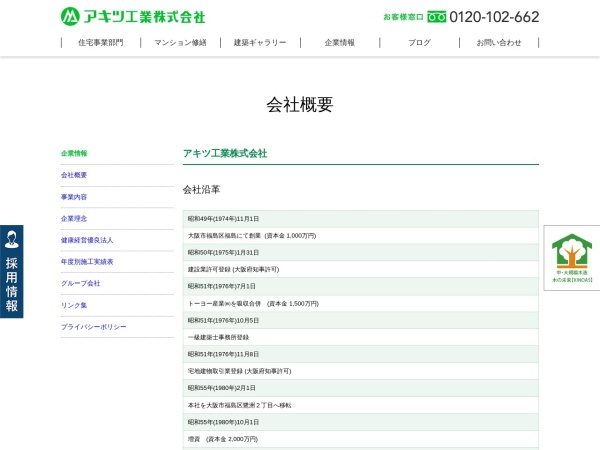
Task: Go to プライバシーポリシー in the sidebar
Action: pos(93,327)
